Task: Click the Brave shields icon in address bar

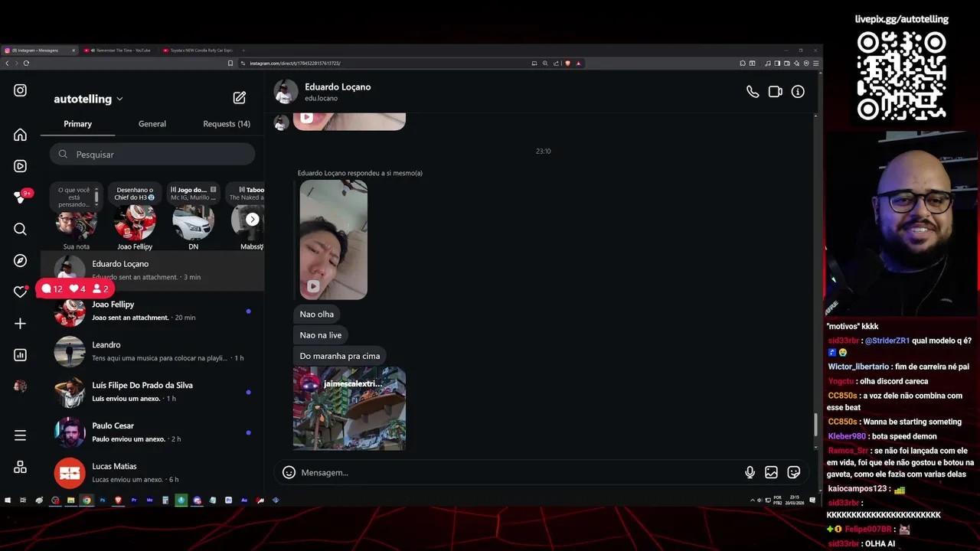Action: coord(568,63)
